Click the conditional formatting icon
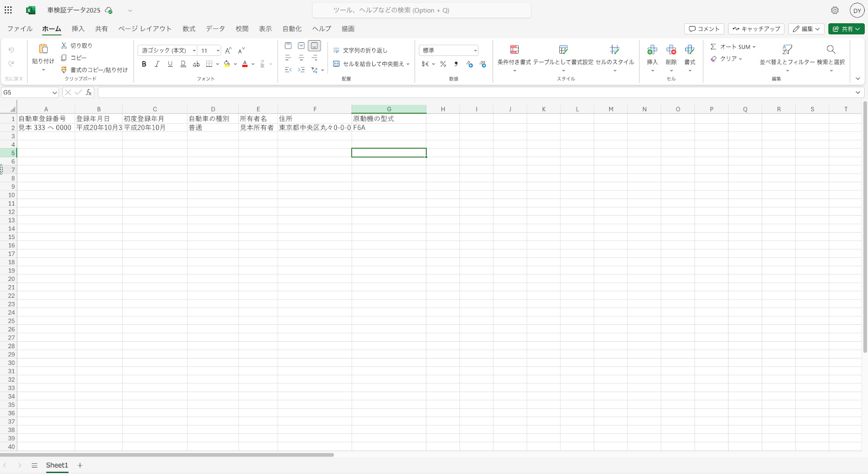The width and height of the screenshot is (868, 474). point(514,50)
